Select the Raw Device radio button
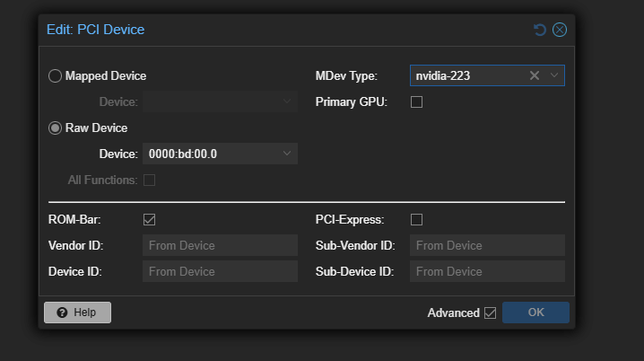The image size is (644, 361). pyautogui.click(x=55, y=128)
